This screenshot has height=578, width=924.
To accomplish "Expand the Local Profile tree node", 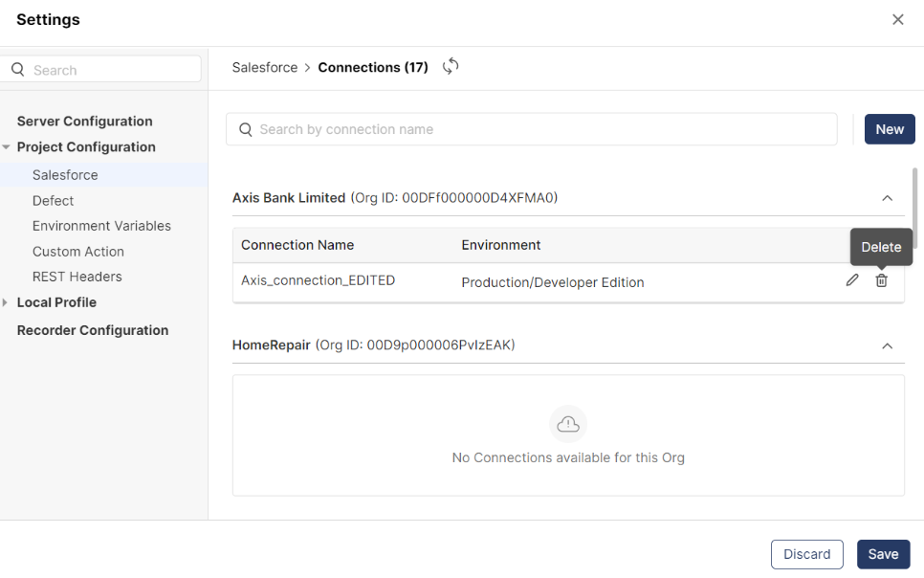I will 7,302.
